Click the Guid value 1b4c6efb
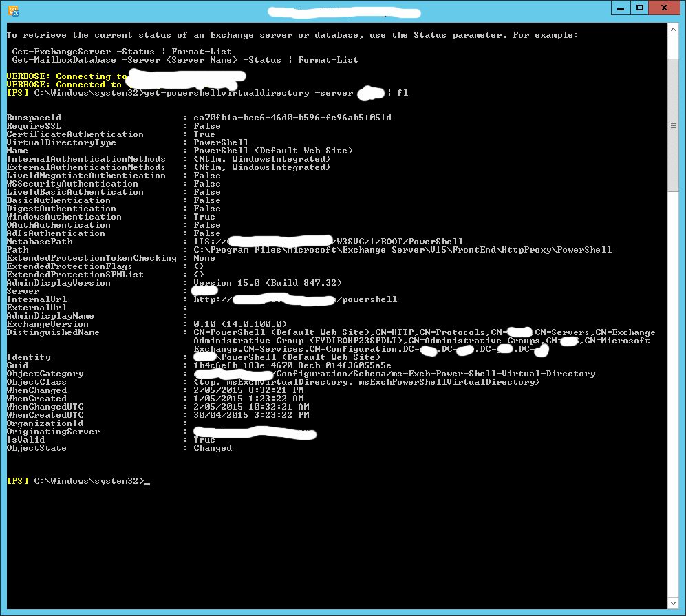 [x=292, y=365]
